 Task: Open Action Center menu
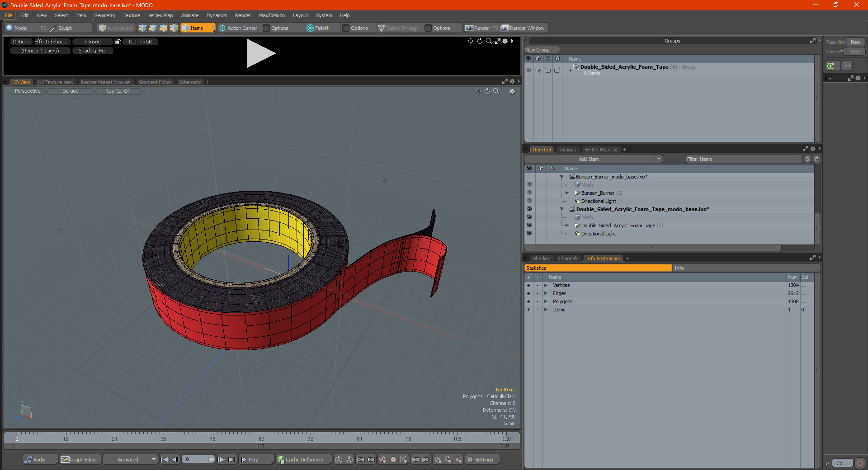point(238,28)
